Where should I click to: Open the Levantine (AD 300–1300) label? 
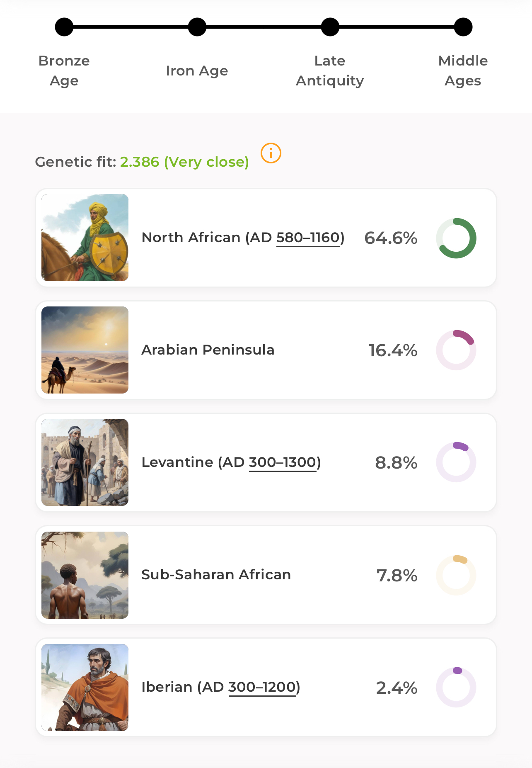pos(231,462)
